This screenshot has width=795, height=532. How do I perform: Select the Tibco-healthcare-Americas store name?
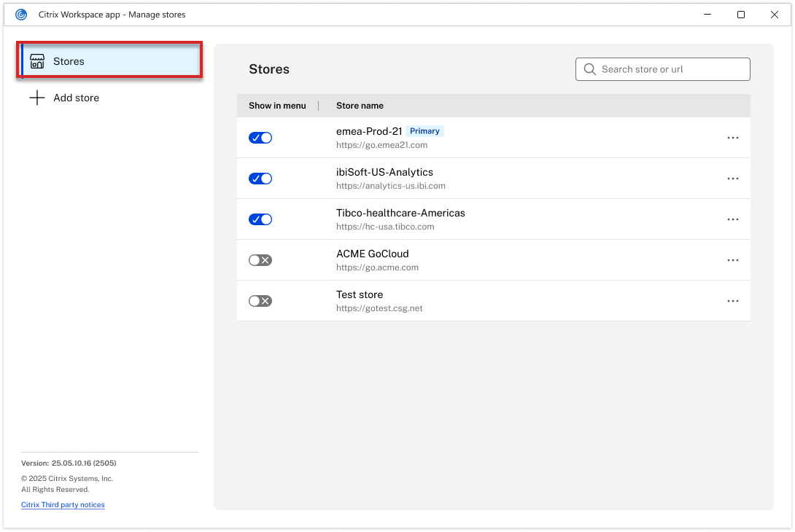(x=400, y=214)
